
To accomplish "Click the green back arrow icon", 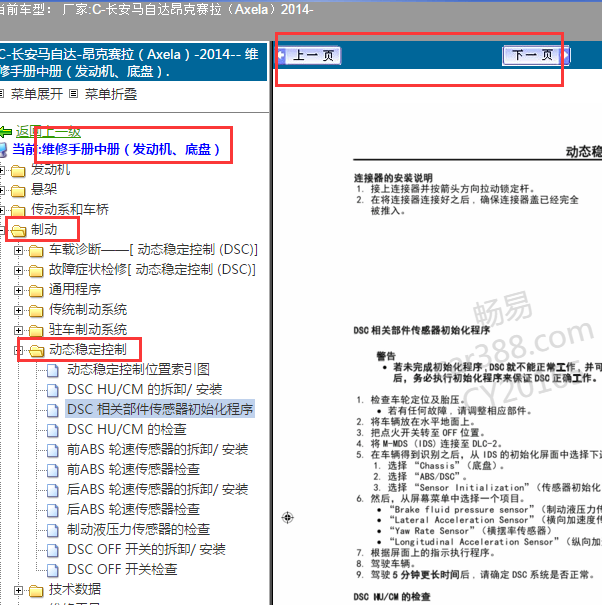I will point(6,132).
